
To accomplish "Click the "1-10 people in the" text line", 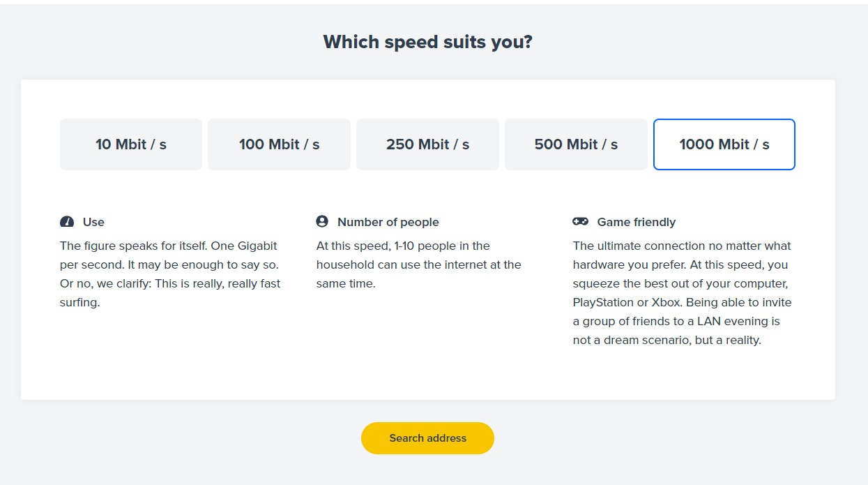I will [403, 246].
